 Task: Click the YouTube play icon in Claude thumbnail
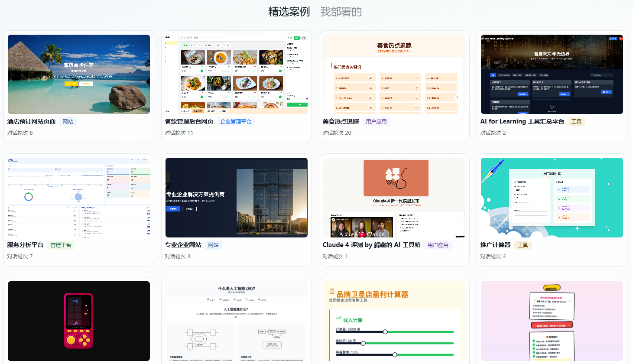[362, 234]
